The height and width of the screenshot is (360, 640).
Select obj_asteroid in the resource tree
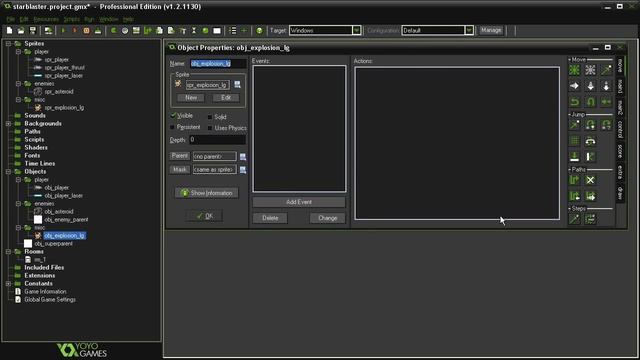point(59,211)
